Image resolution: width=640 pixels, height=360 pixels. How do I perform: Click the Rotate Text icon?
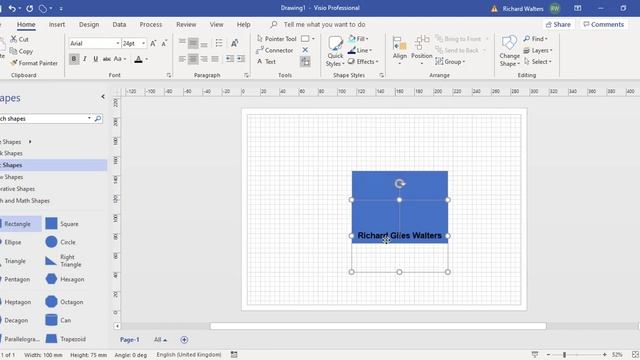tap(235, 43)
